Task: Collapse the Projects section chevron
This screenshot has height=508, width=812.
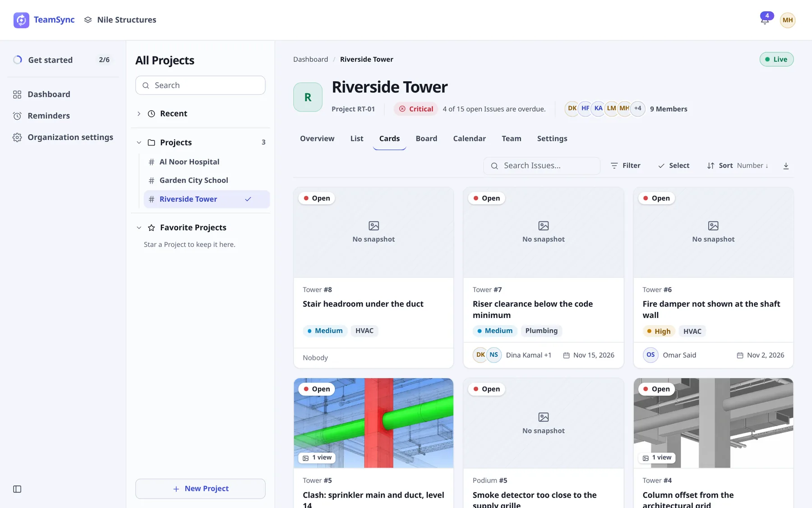Action: (139, 143)
